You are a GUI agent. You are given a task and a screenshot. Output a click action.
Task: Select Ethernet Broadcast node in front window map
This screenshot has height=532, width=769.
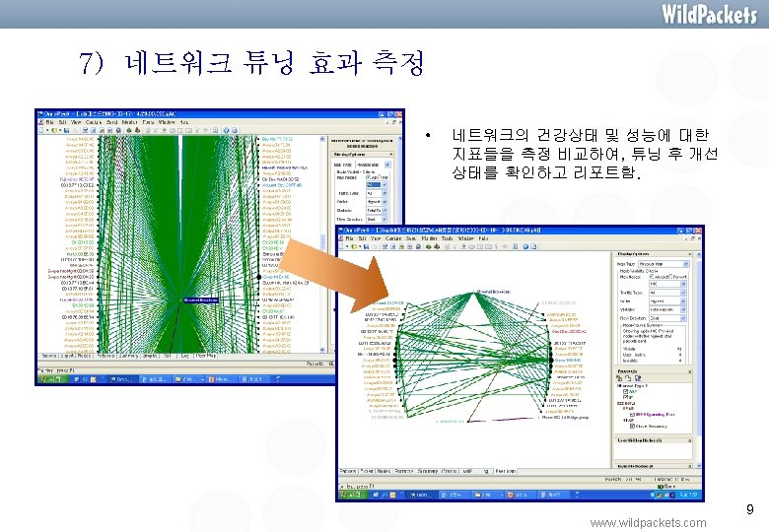pyautogui.click(x=493, y=292)
